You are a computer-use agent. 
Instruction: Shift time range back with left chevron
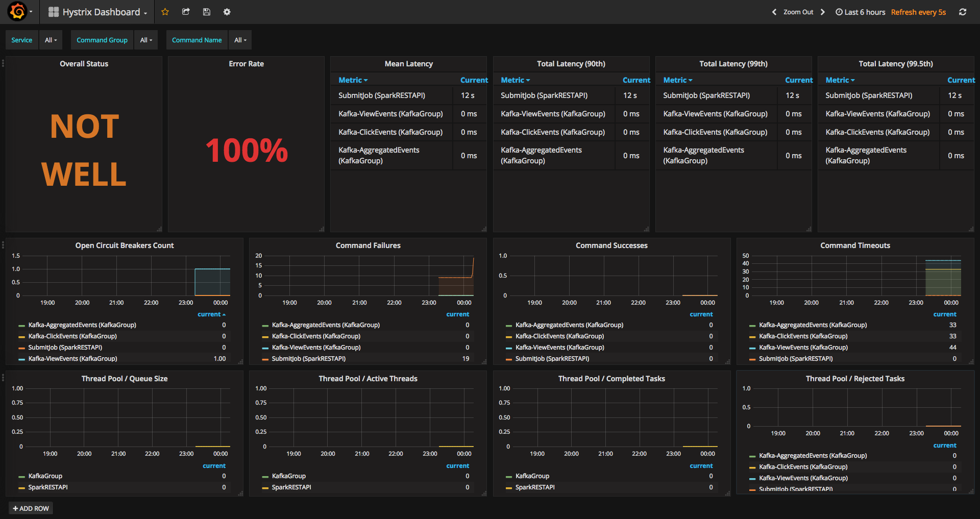(x=774, y=12)
